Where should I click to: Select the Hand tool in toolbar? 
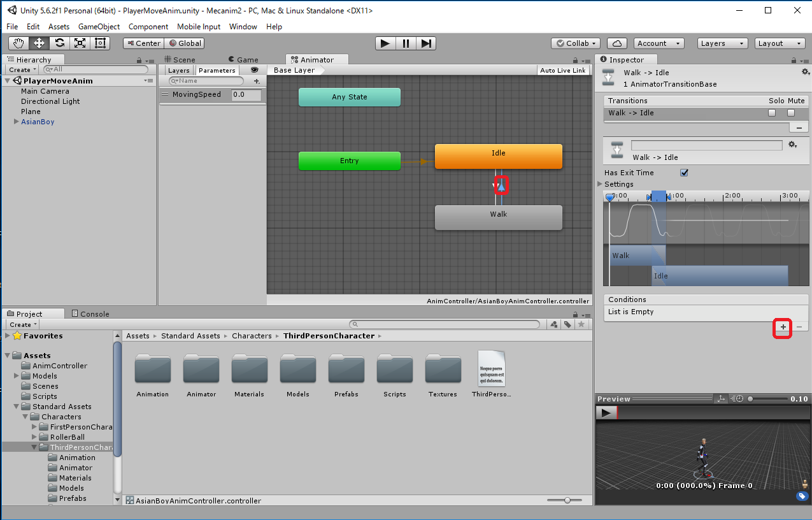[18, 43]
